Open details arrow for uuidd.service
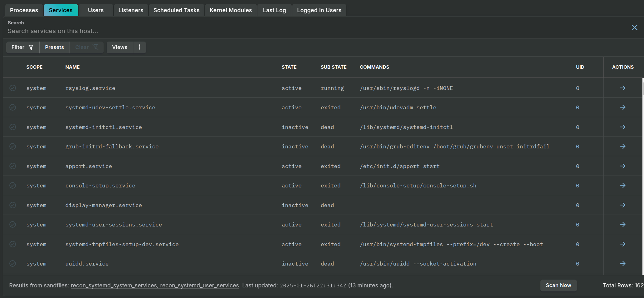Screen dimensions: 644x298 pyautogui.click(x=623, y=264)
